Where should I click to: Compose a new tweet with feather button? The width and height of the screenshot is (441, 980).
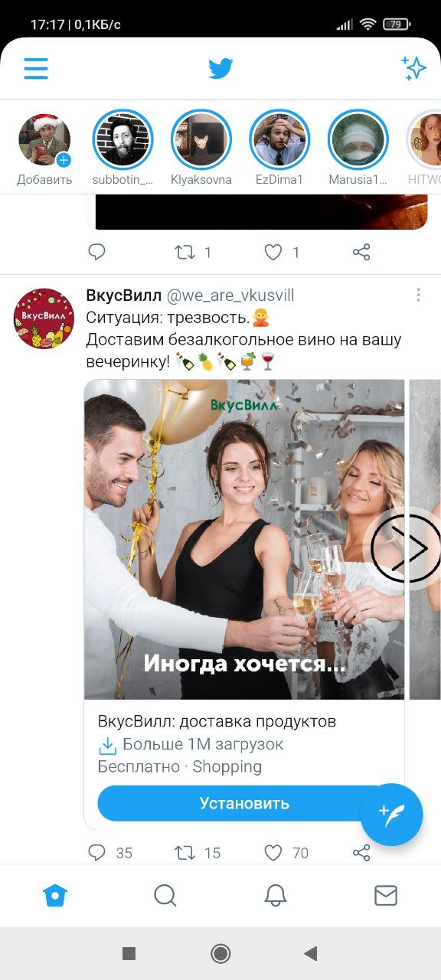click(391, 815)
